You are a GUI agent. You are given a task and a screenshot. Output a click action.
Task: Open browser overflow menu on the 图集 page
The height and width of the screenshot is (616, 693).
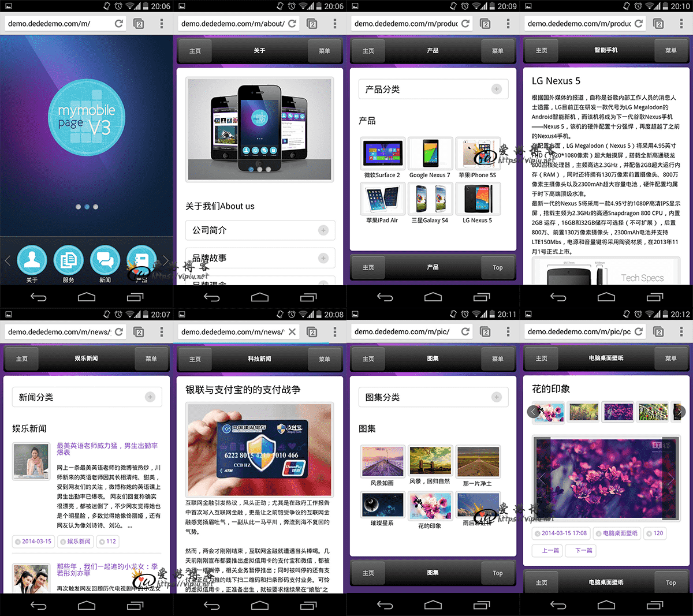pos(508,331)
